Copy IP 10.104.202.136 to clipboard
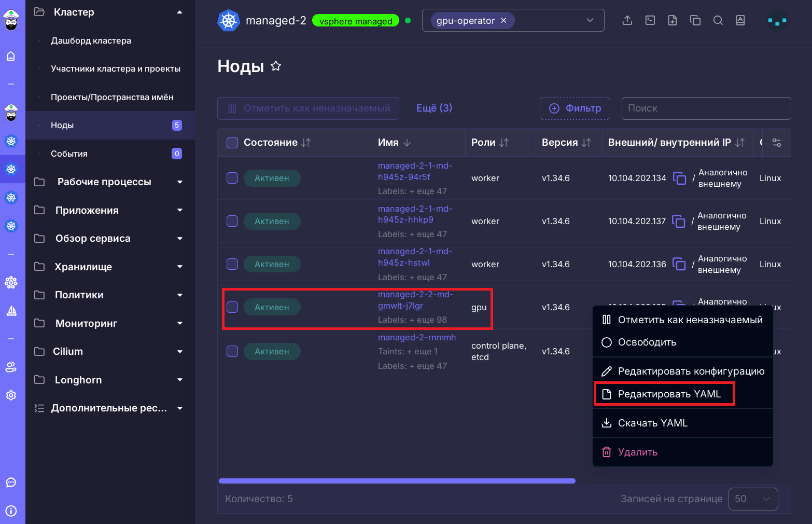This screenshot has height=524, width=812. 679,264
